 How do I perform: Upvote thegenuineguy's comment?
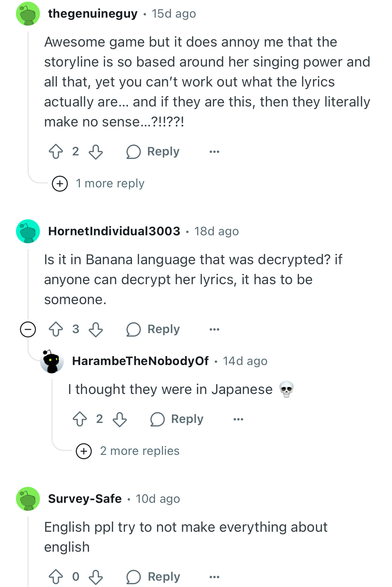tap(56, 152)
